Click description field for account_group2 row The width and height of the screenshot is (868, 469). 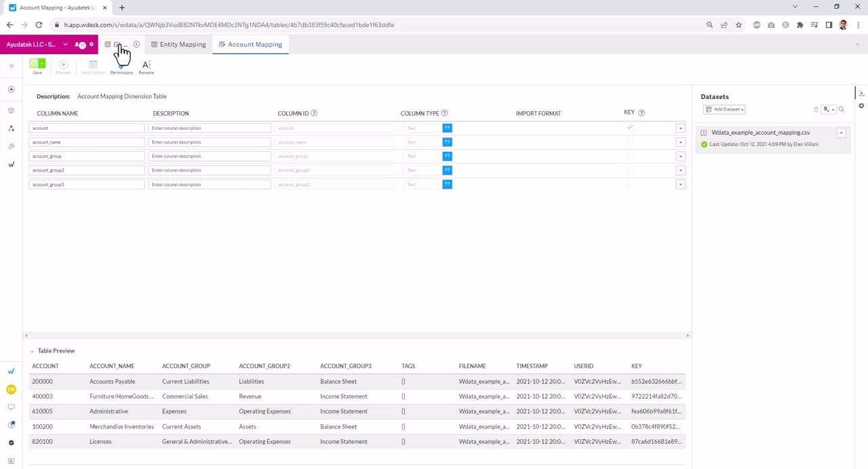click(210, 170)
